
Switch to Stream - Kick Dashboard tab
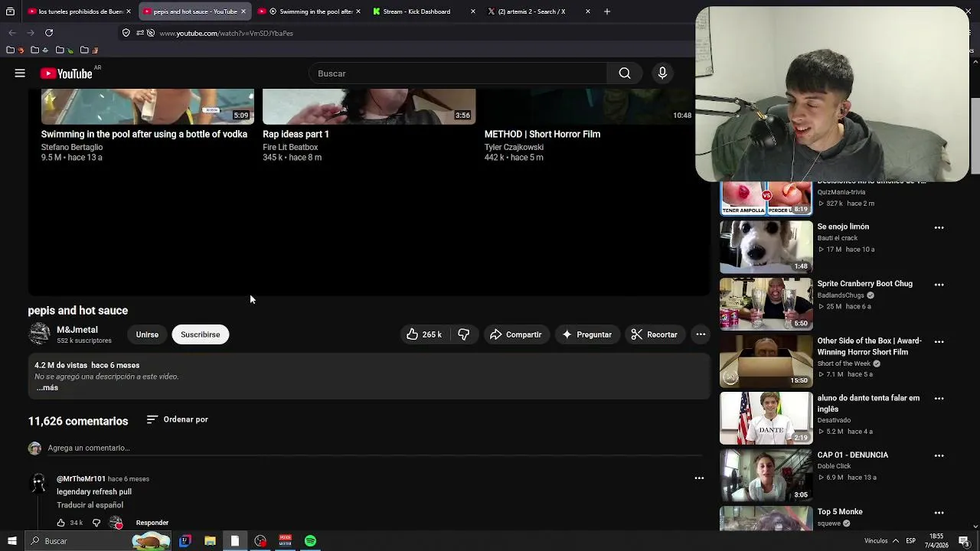[423, 11]
